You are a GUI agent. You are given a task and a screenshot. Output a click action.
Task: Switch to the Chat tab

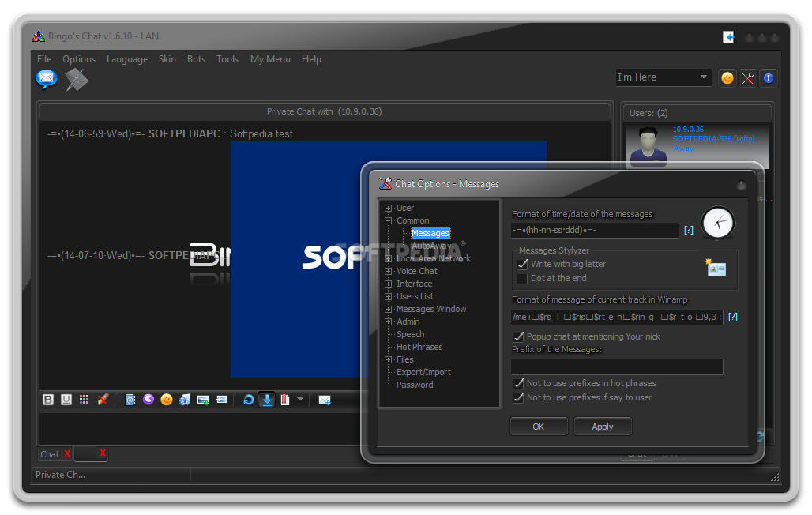(x=51, y=454)
